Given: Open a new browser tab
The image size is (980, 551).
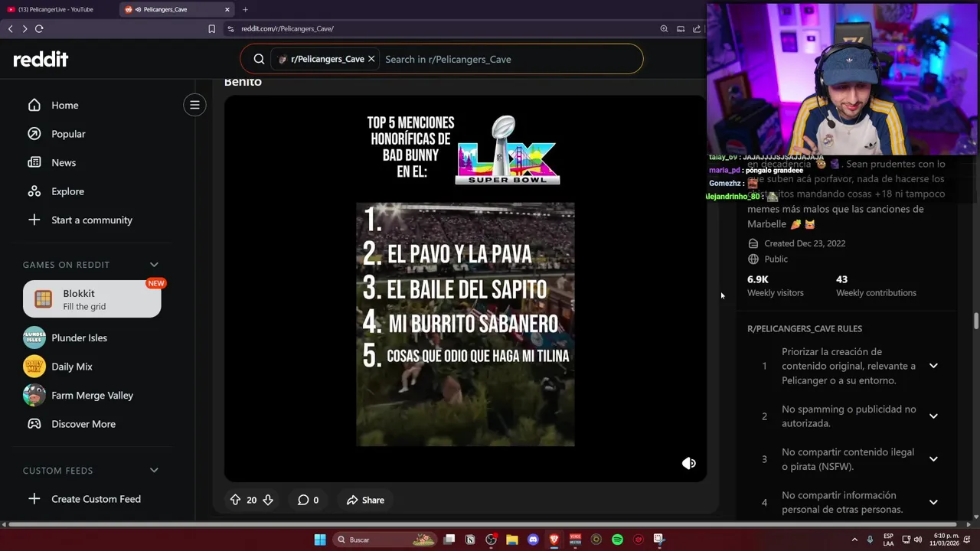Looking at the screenshot, I should tap(245, 9).
